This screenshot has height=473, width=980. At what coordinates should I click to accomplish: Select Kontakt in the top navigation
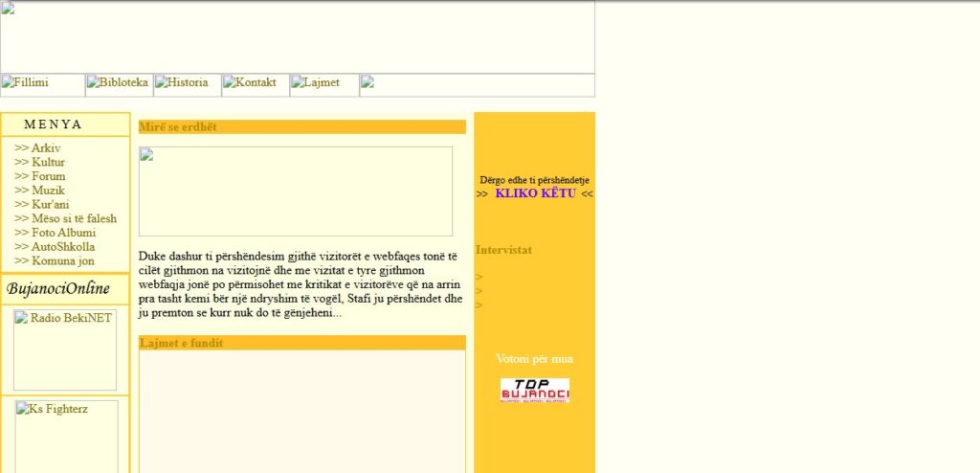pos(256,83)
